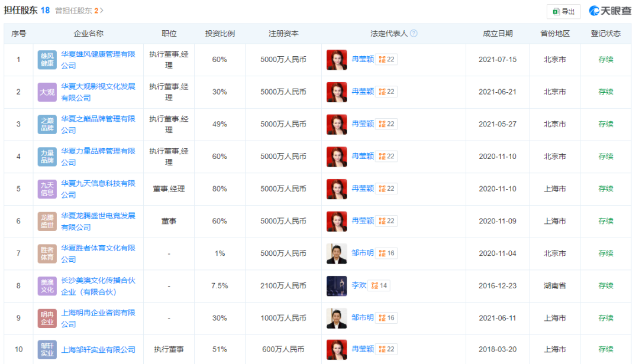Click the 2021-07-15 date cell
This screenshot has width=639, height=364.
498,60
